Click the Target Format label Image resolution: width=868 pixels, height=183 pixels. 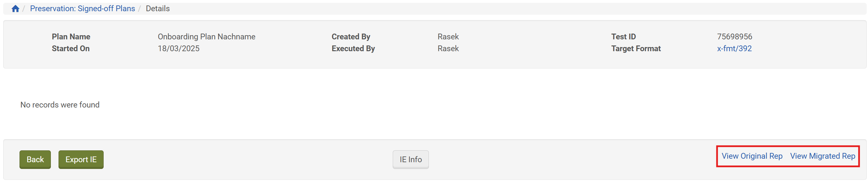[x=635, y=49]
